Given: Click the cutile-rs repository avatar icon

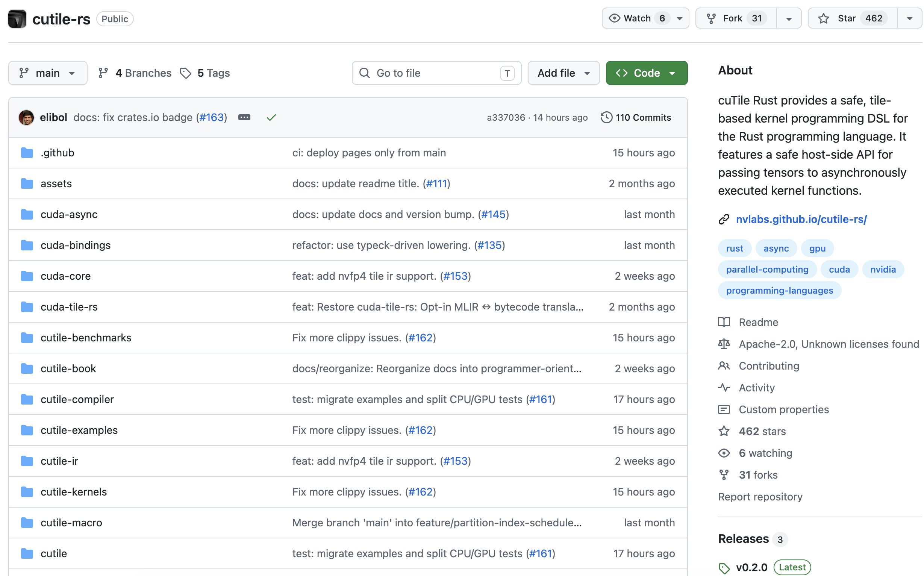Looking at the screenshot, I should click(x=17, y=19).
